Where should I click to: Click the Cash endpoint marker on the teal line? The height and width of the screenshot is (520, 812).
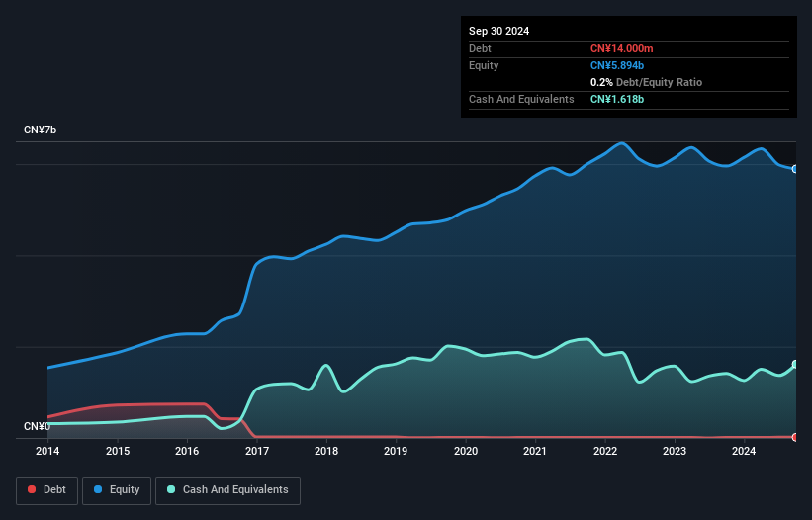pos(795,364)
